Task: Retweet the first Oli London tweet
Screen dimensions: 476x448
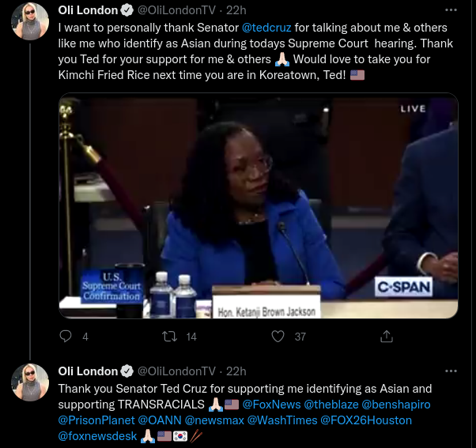Action: (169, 337)
